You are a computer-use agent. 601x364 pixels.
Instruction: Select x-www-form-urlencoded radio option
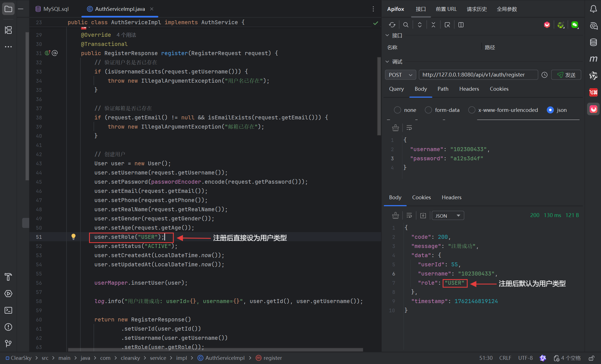472,110
